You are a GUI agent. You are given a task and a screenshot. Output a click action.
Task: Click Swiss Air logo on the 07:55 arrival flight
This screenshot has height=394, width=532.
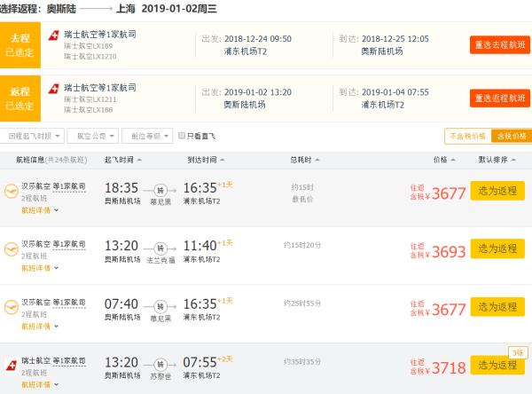pos(12,366)
